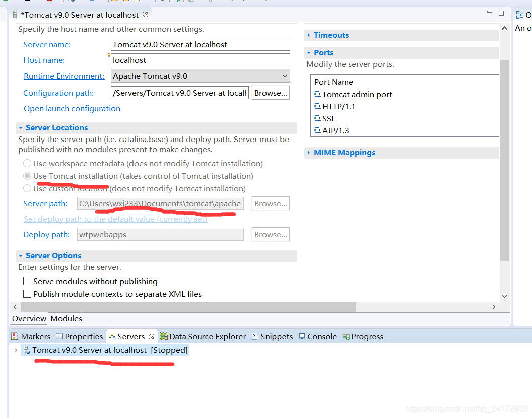532x418 pixels.
Task: Expand Tomcat v9.0 server tree node
Action: (16, 350)
